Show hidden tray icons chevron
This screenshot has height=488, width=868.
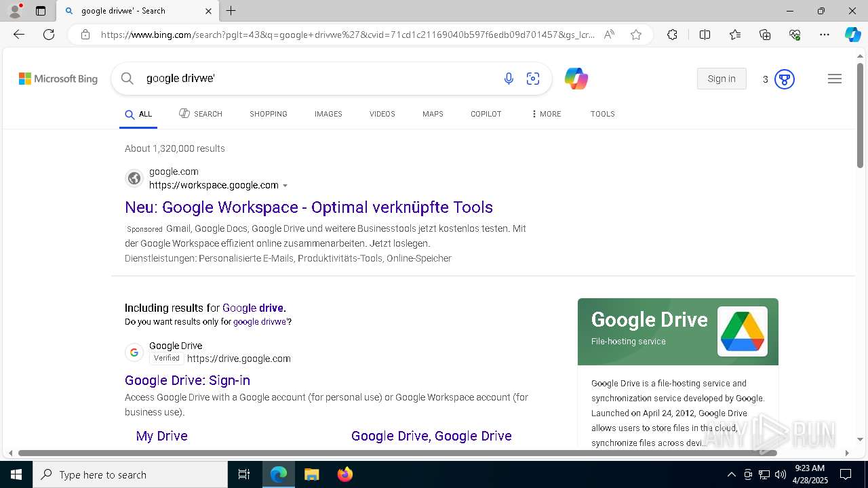coord(731,474)
